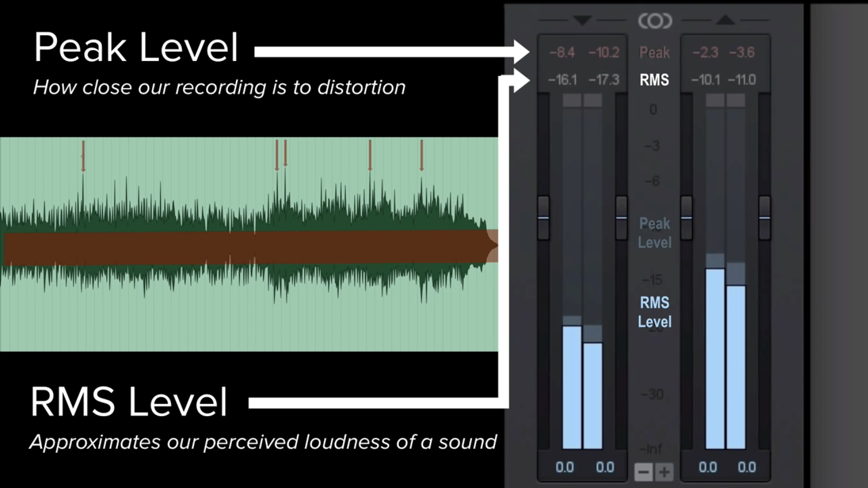Viewport: 868px width, 488px height.
Task: Click the left 0.0 value under input meter
Action: (565, 467)
